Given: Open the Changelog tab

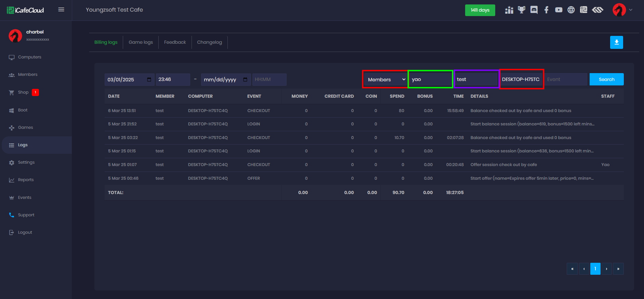Looking at the screenshot, I should 209,42.
